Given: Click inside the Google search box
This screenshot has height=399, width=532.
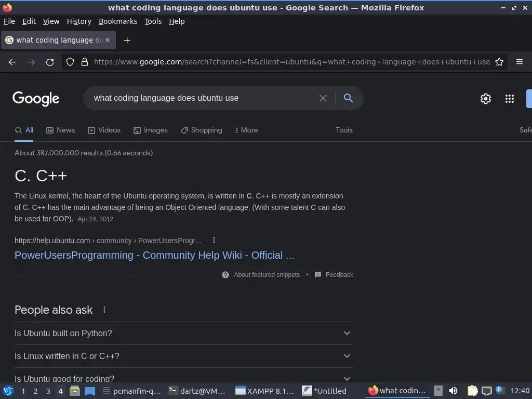Looking at the screenshot, I should click(204, 98).
